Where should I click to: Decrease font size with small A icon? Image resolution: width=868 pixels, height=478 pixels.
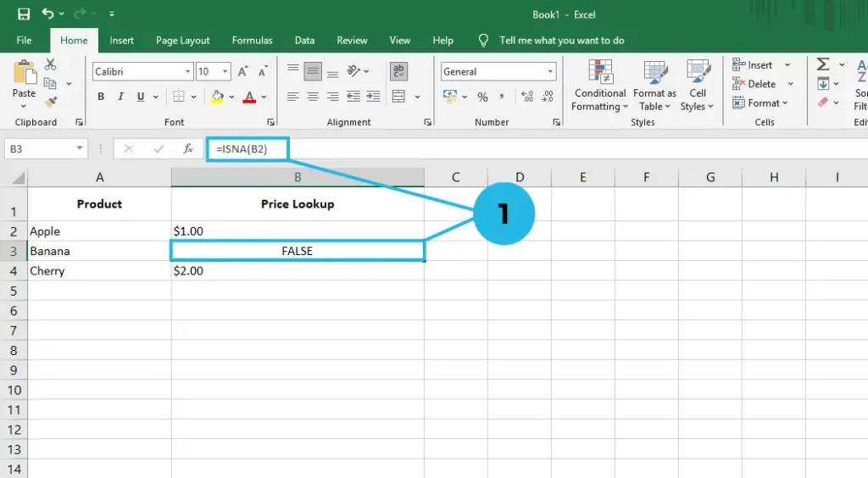(x=263, y=71)
